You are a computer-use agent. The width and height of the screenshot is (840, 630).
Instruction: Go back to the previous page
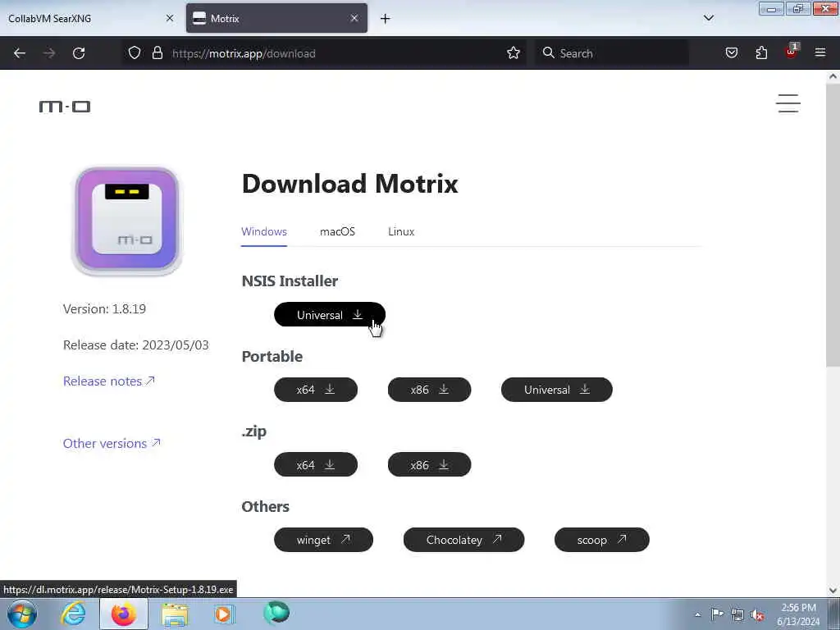[x=20, y=53]
